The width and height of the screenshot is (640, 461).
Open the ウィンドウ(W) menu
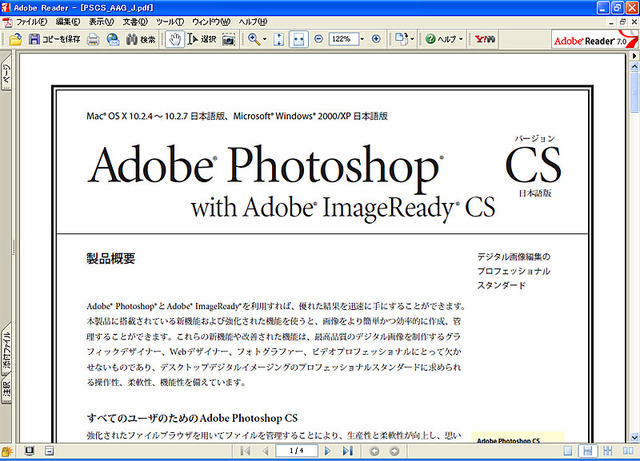point(211,22)
